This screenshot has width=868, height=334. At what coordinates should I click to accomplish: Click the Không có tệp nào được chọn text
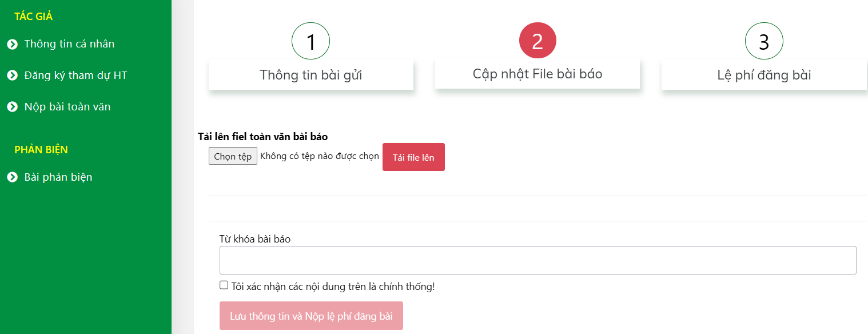click(320, 156)
